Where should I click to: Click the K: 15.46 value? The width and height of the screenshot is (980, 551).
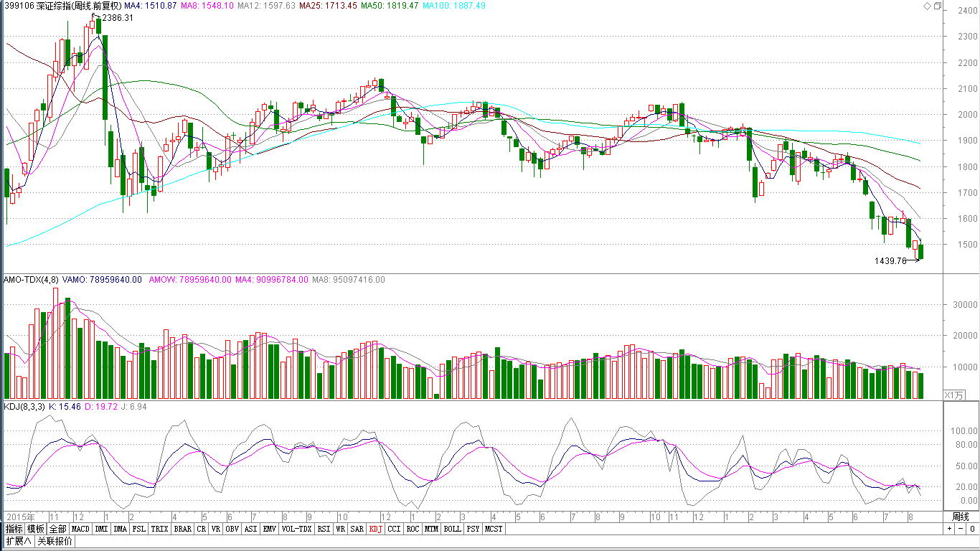pos(65,407)
